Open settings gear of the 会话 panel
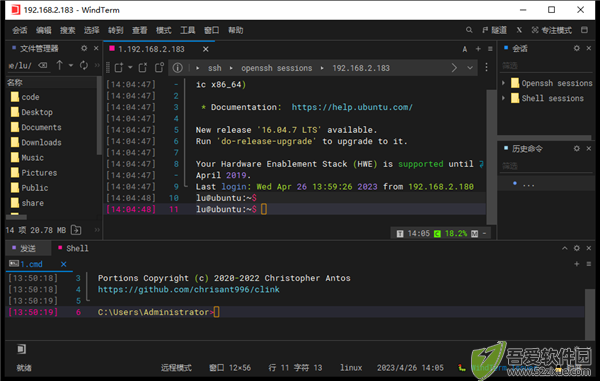Viewport: 600px width, 381px height. tap(577, 48)
